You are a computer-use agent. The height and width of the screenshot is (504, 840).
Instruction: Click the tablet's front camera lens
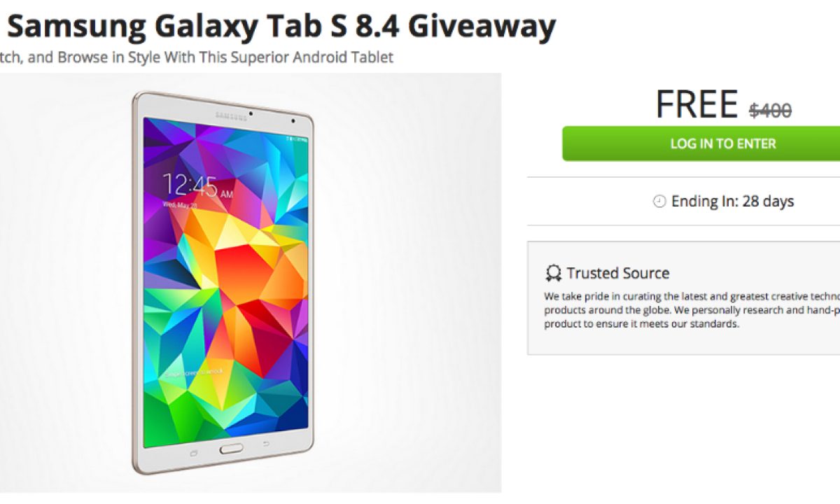click(252, 112)
